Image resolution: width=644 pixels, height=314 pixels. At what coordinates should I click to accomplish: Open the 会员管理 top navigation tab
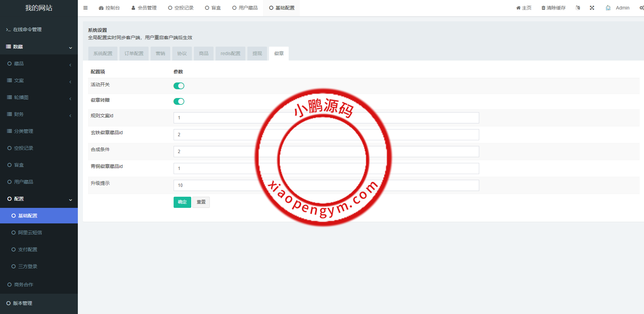click(x=144, y=8)
